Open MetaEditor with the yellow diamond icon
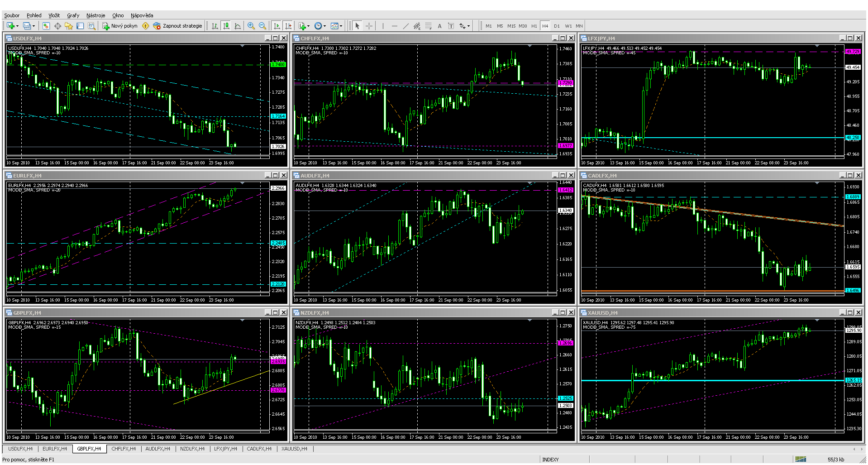The image size is (868, 465). (145, 26)
